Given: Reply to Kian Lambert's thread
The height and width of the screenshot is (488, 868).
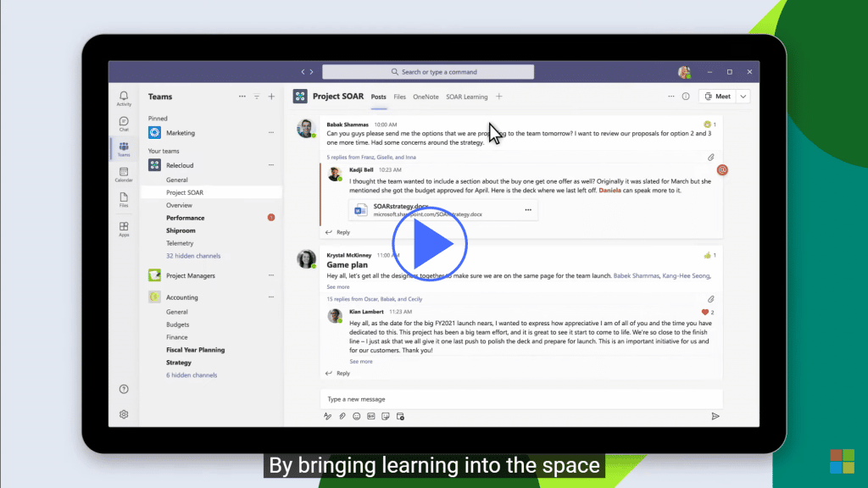Looking at the screenshot, I should point(337,374).
